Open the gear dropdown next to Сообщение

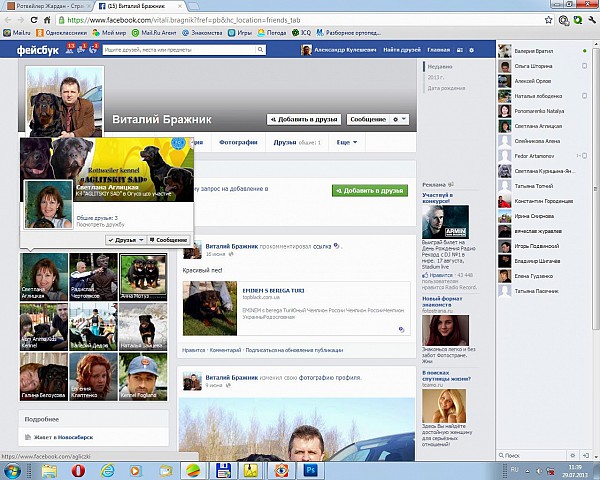pyautogui.click(x=399, y=119)
